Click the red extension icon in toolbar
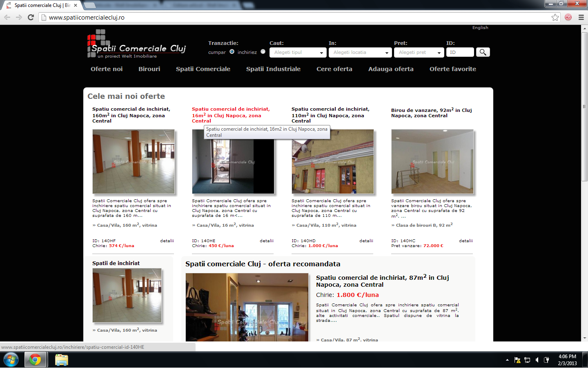Screen dimensions: 588x368 tap(568, 17)
